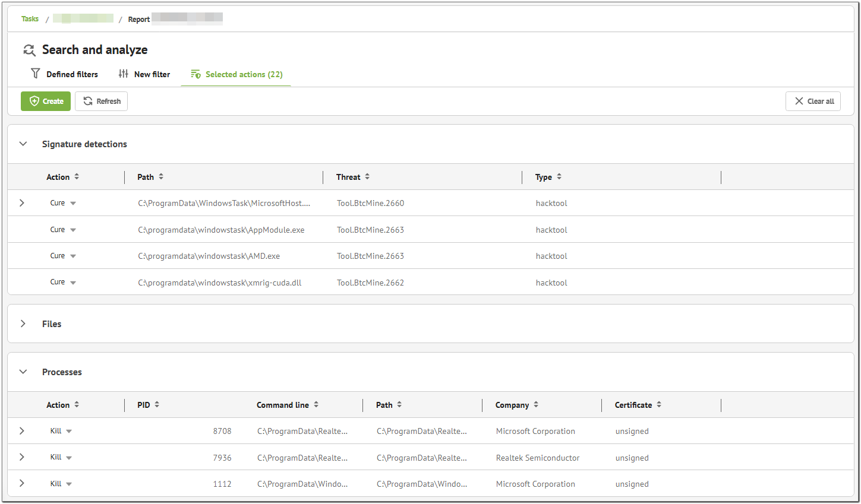Click the sliders icon beside New filter
This screenshot has width=861, height=504.
[124, 74]
